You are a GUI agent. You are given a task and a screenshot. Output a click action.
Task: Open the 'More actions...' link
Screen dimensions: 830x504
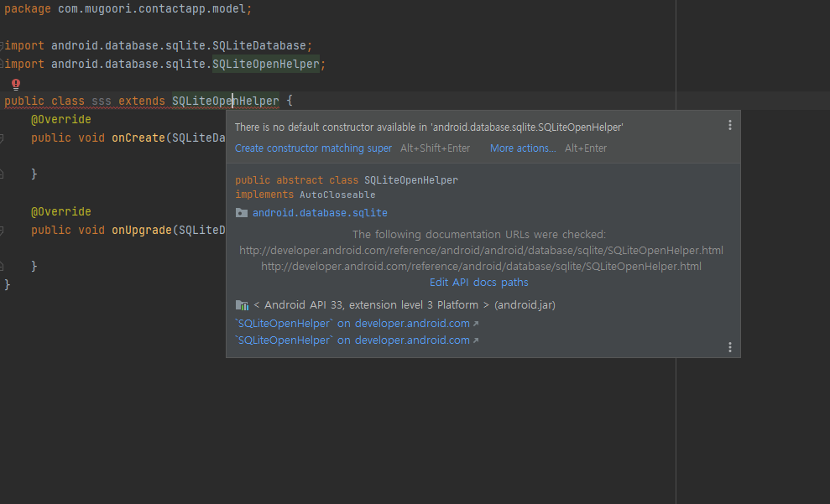523,148
